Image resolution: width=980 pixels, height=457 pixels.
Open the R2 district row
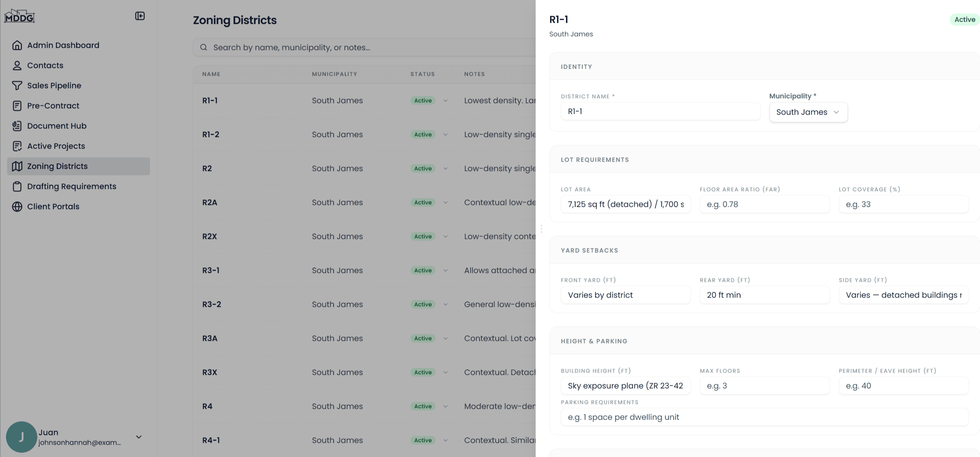(x=364, y=168)
